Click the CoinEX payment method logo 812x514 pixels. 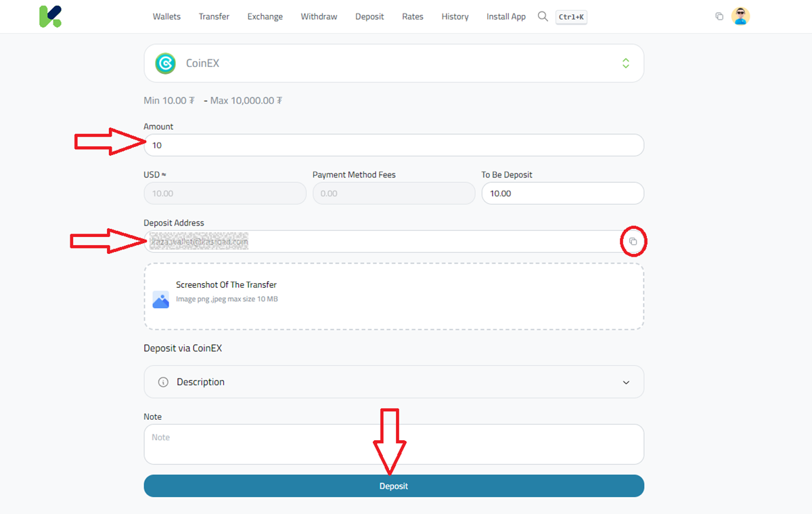[164, 62]
